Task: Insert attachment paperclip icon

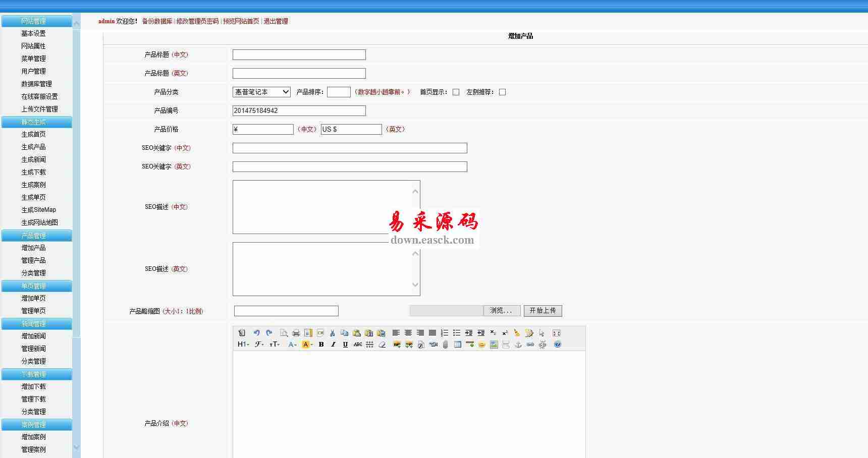Action: (x=445, y=345)
